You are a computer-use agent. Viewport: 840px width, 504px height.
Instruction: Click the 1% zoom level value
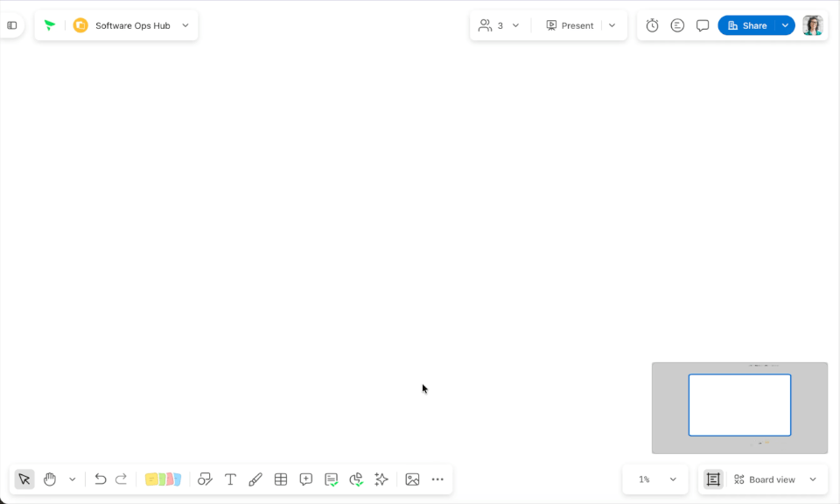(x=644, y=479)
